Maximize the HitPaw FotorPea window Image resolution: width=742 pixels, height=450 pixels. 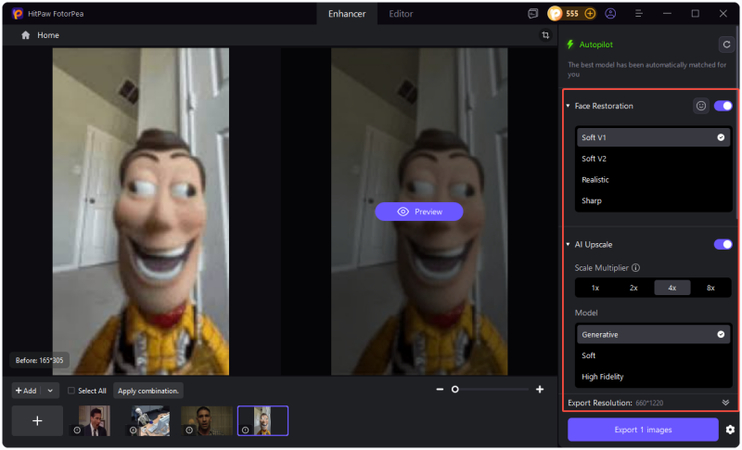pos(695,14)
